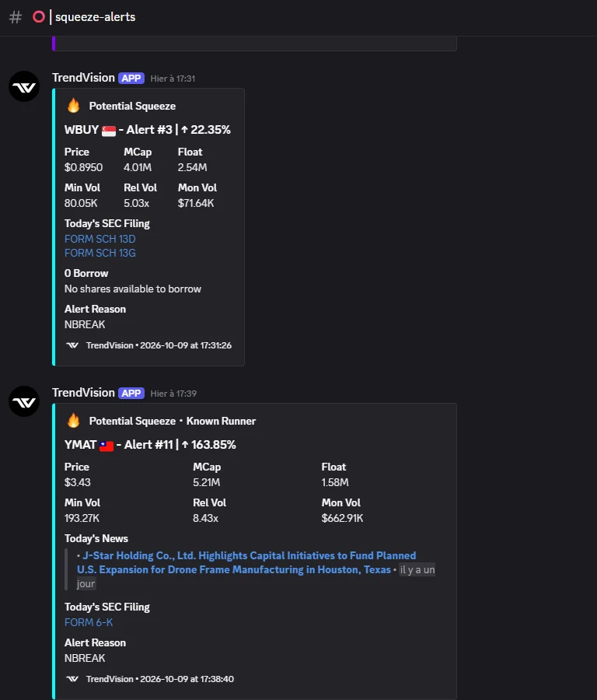Click the fire icon in YMAT alert

point(73,421)
